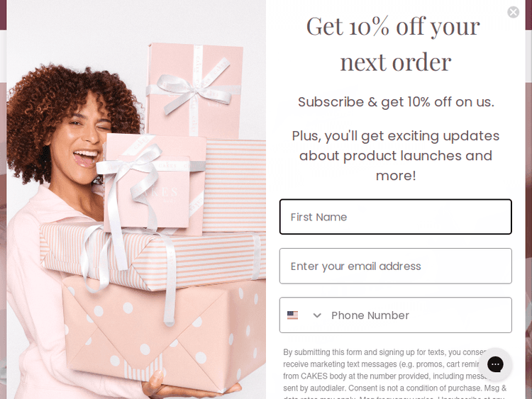Click the top pink gift box with bow

click(x=194, y=90)
